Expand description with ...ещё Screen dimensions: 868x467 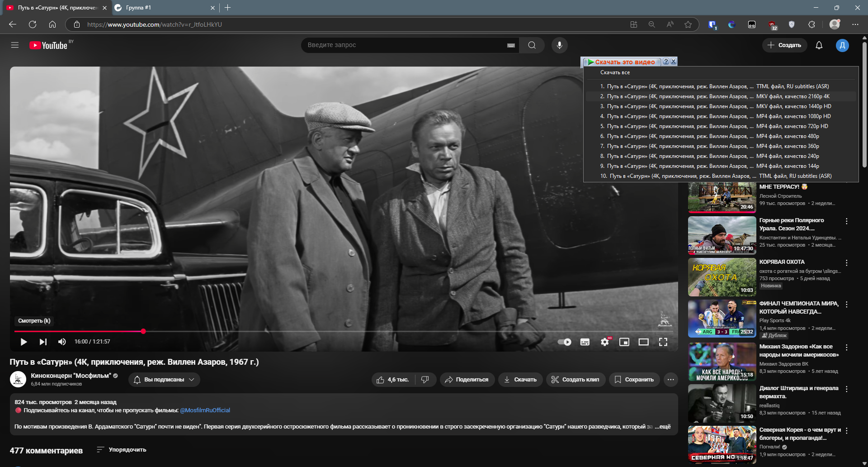click(663, 427)
